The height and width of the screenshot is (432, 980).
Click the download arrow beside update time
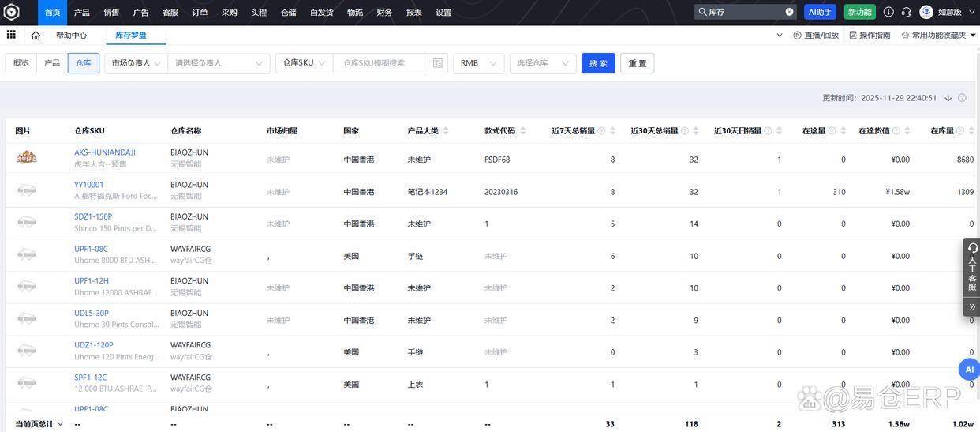948,98
